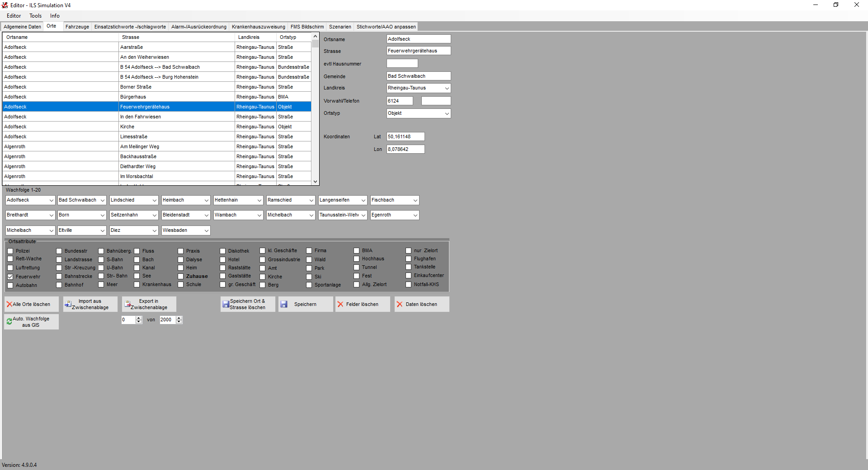
Task: Click the Speichern floppy disk icon
Action: tap(284, 305)
